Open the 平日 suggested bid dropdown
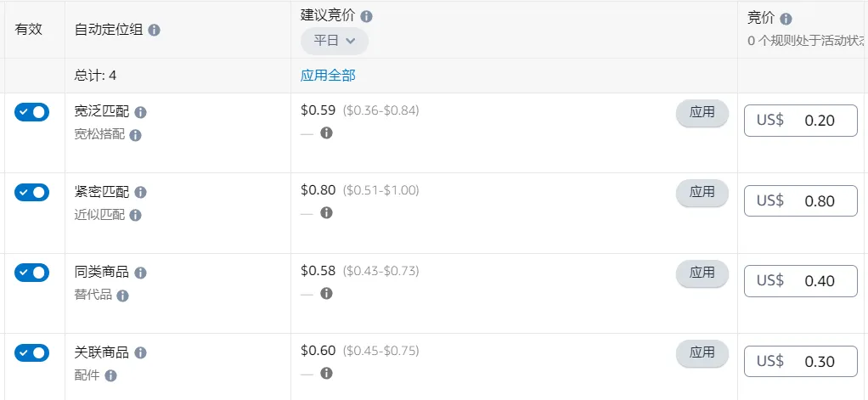The width and height of the screenshot is (868, 400). (335, 41)
